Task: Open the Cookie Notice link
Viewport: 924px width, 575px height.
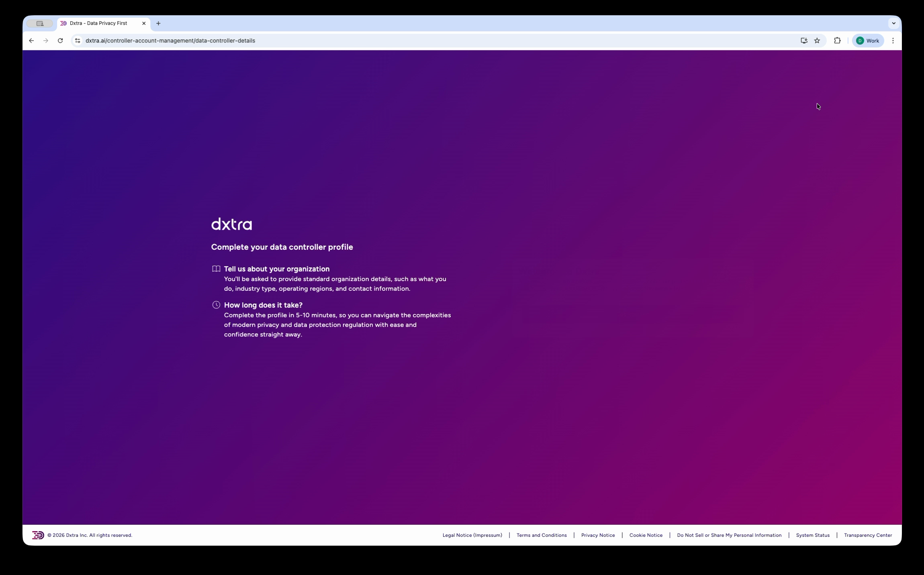Action: click(x=646, y=535)
